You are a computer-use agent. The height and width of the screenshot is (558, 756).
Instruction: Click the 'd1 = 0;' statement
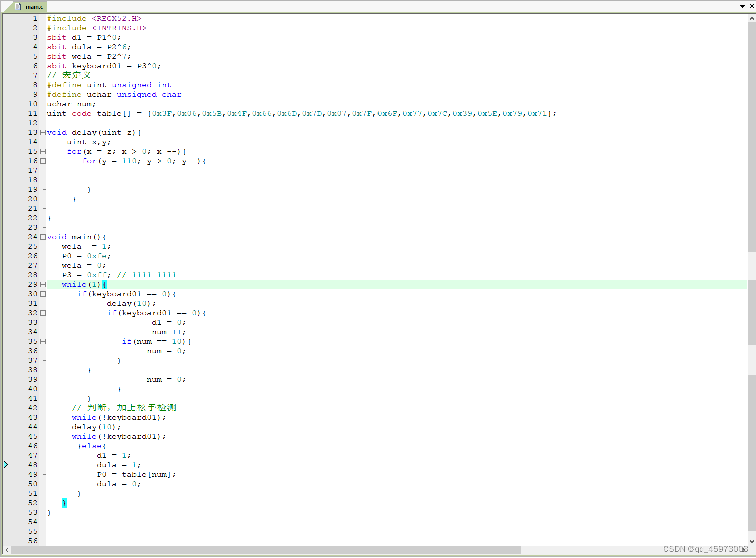tap(169, 323)
